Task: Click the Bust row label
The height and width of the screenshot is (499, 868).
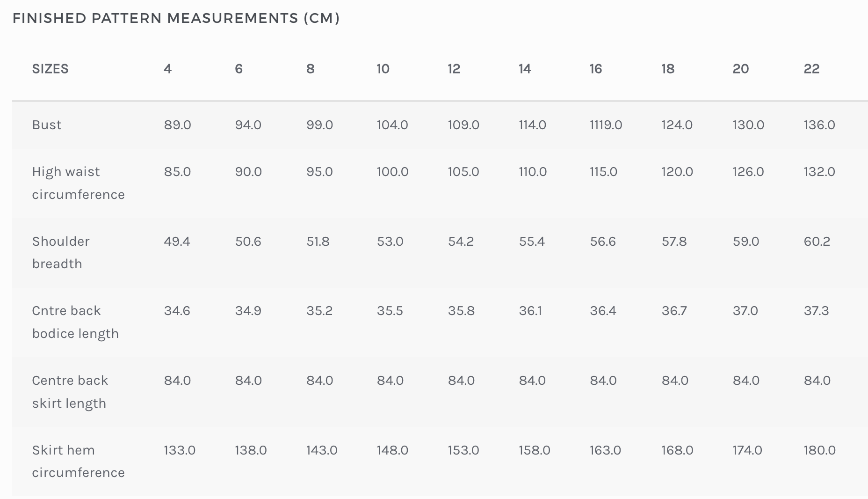Action: (x=47, y=125)
